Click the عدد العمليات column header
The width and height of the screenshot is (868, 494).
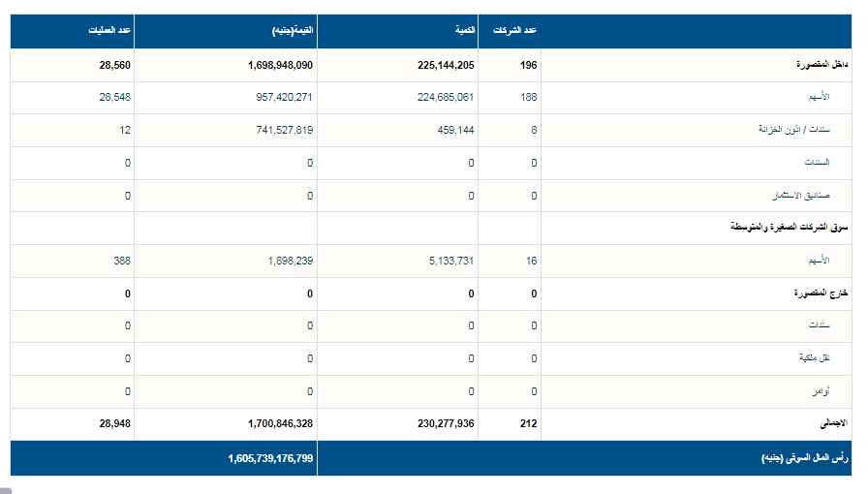[112, 31]
